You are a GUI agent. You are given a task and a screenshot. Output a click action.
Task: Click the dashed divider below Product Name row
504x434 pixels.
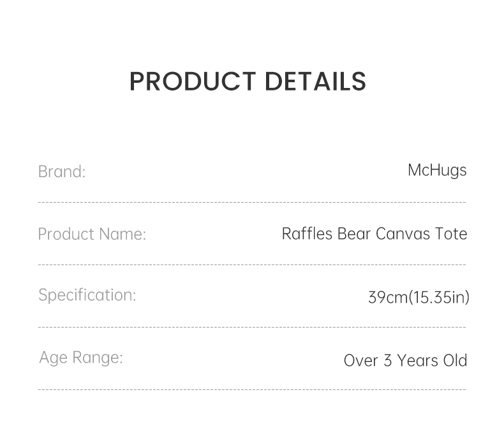[x=252, y=264]
